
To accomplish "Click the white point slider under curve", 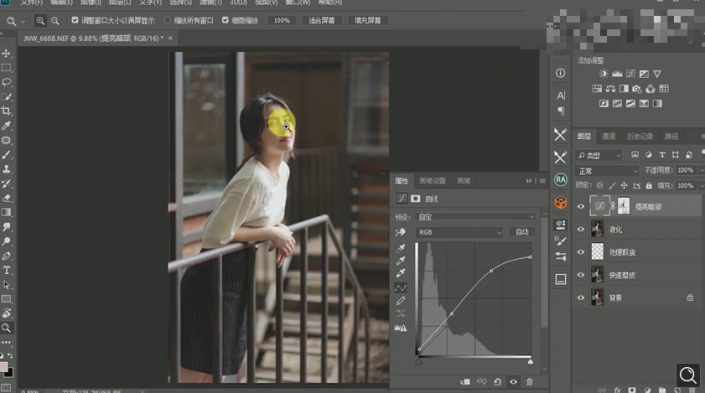I will (x=531, y=361).
